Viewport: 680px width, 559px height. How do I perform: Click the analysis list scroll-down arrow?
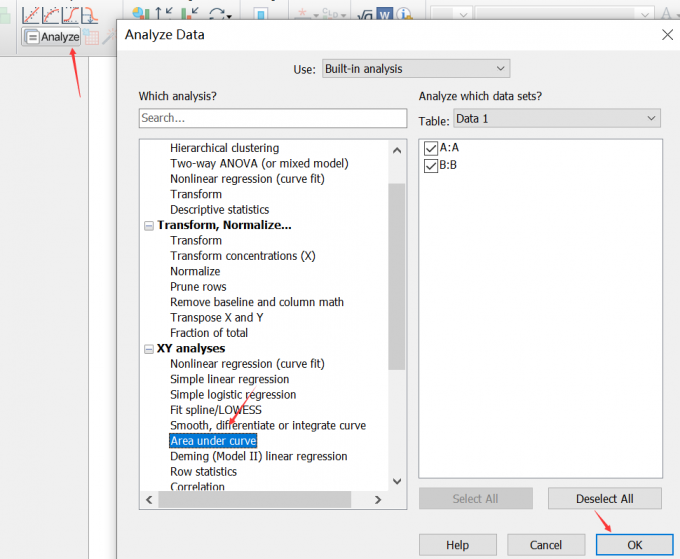pos(397,481)
